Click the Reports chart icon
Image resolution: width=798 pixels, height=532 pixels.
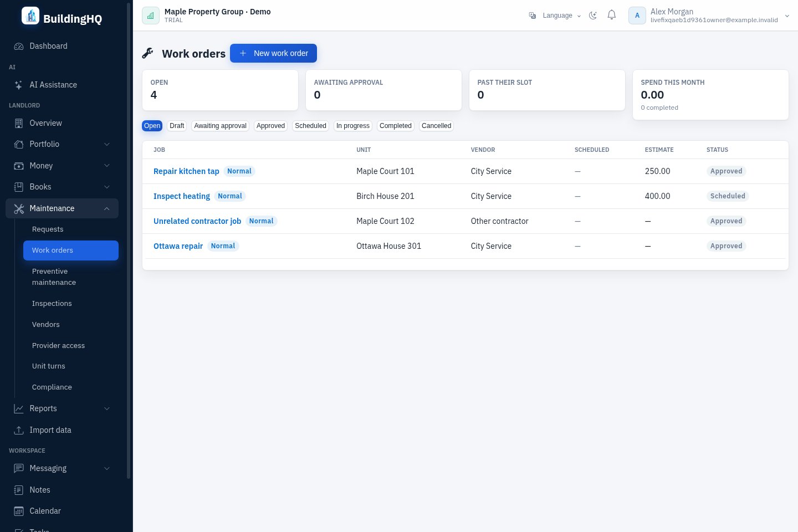coord(19,408)
